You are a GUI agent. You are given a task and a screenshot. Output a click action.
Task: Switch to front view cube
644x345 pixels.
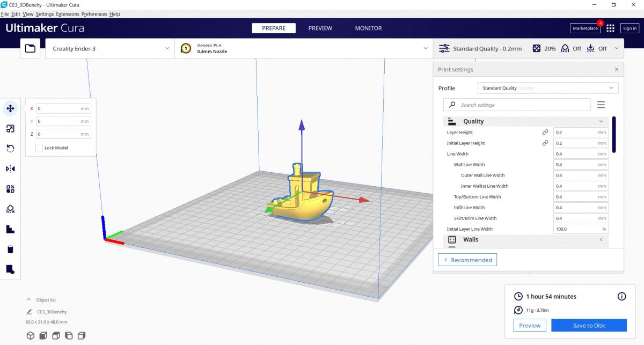[43, 336]
